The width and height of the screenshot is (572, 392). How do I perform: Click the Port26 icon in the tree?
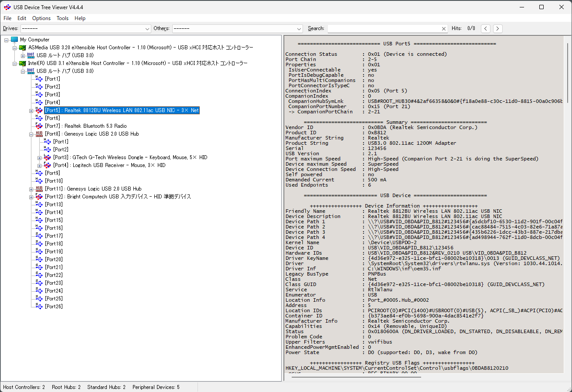39,307
